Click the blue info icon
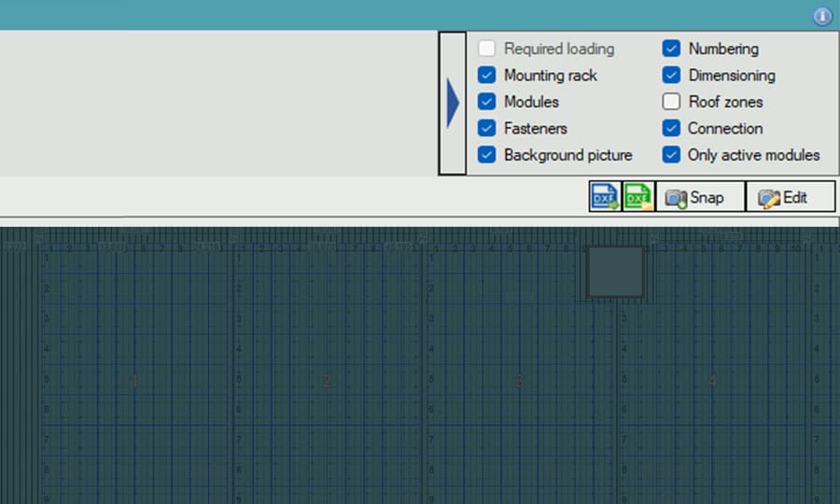The height and width of the screenshot is (504, 840). tap(822, 16)
